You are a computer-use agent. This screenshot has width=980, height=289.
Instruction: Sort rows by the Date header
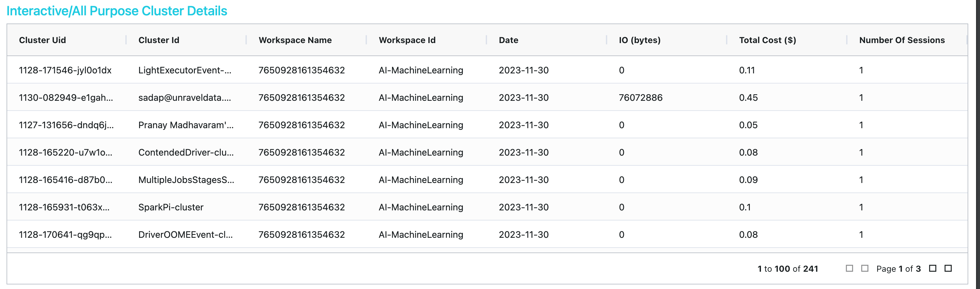pyautogui.click(x=508, y=40)
